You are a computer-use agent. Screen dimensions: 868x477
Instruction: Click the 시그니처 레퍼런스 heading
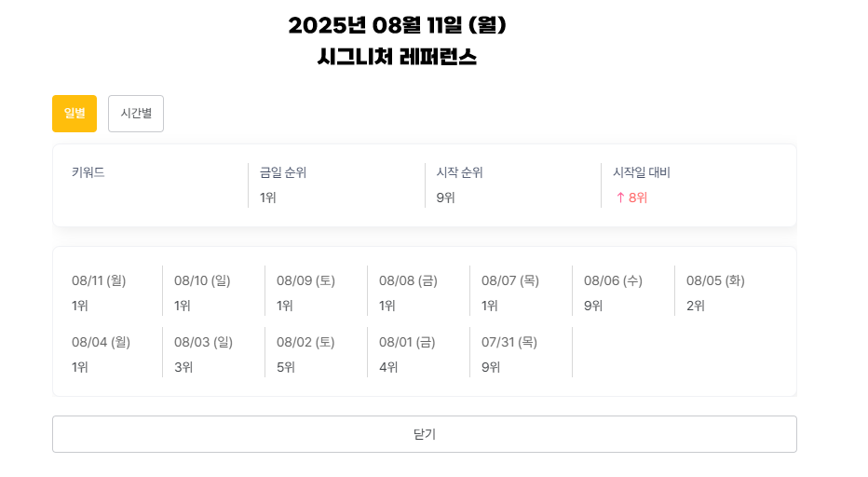[x=397, y=57]
